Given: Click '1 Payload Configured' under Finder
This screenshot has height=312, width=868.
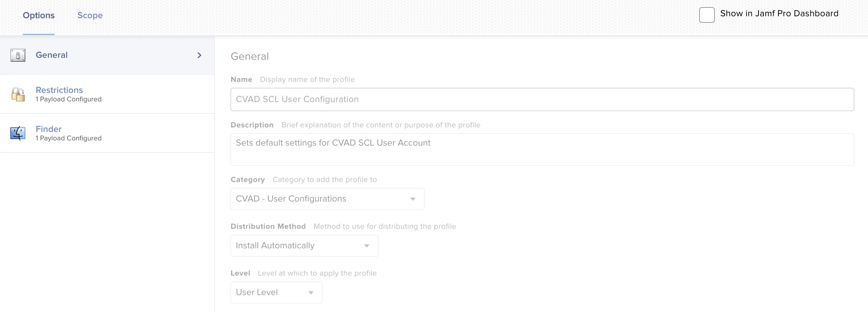Looking at the screenshot, I should pos(69,138).
